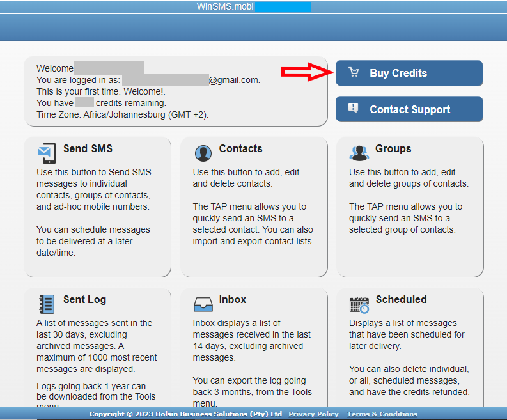Click the "You are logged in as" text
Screen dimensions: 507x420
[x=78, y=80]
